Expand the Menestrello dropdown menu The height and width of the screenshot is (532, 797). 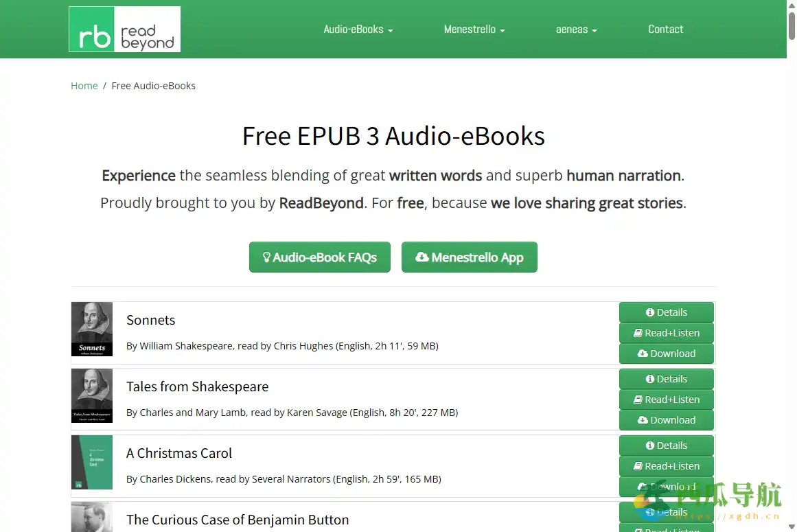(x=474, y=30)
